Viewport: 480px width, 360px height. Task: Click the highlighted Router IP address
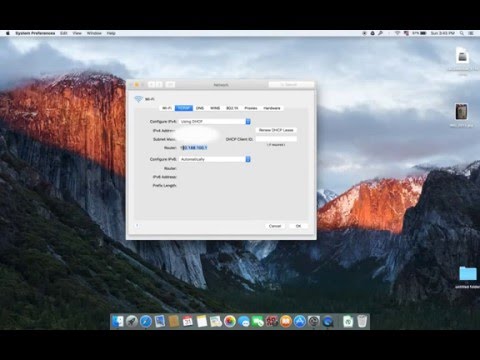(x=194, y=148)
